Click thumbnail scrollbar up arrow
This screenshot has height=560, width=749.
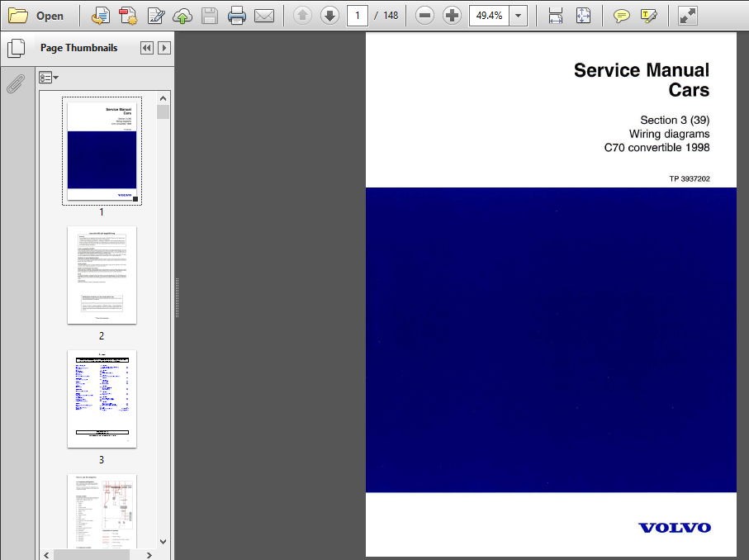coord(163,98)
